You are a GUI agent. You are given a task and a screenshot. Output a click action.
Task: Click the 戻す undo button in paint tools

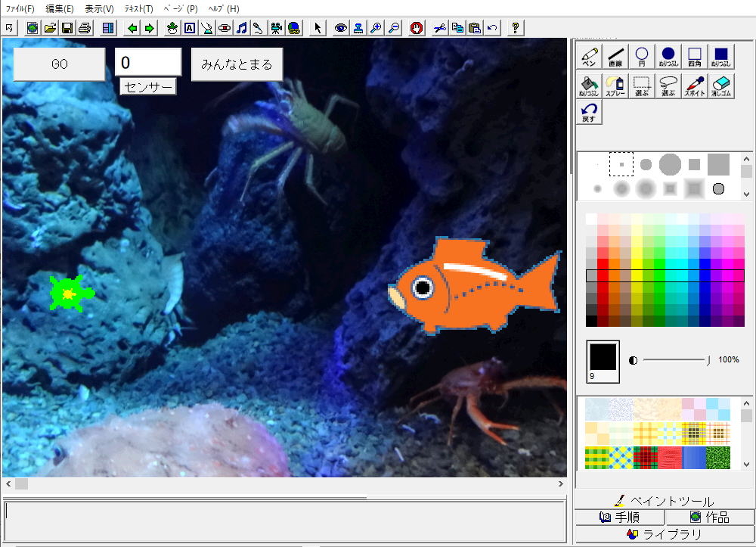click(x=590, y=113)
